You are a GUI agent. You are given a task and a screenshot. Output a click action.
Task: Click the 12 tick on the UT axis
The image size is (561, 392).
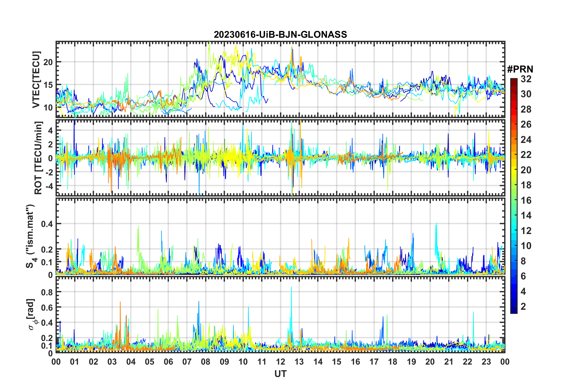click(280, 362)
